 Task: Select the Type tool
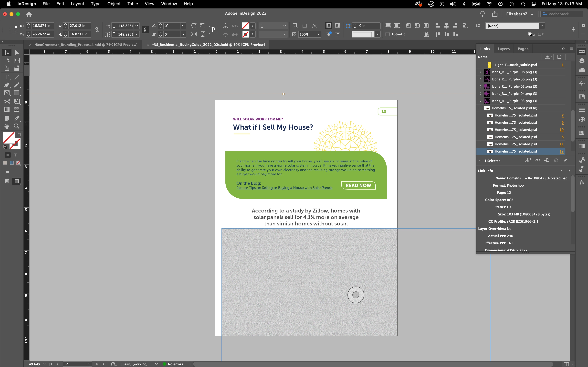coord(7,77)
